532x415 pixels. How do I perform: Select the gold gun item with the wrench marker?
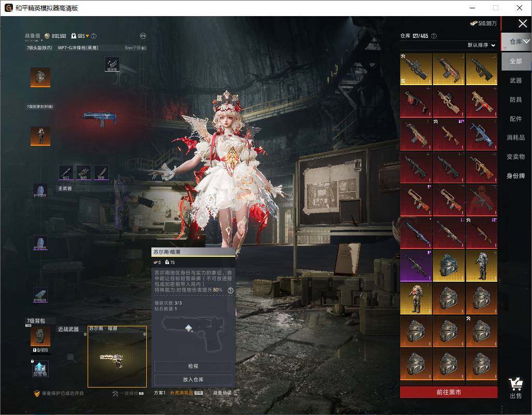pos(416,69)
